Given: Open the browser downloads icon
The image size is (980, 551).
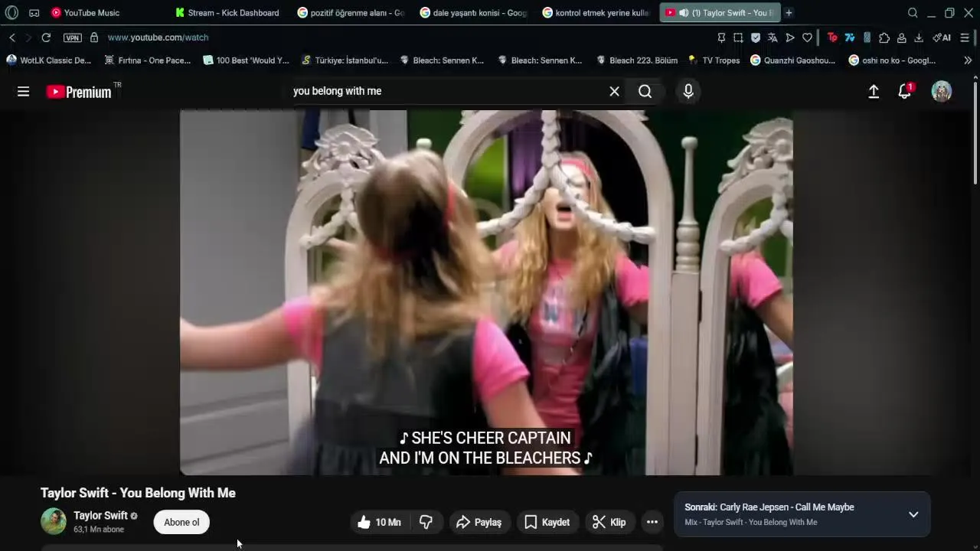Looking at the screenshot, I should point(919,37).
